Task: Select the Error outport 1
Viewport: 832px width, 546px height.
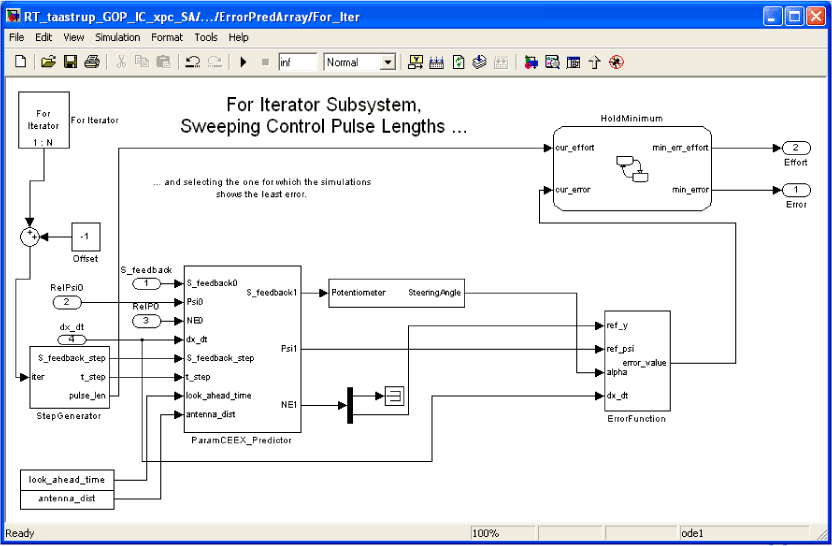Action: click(x=796, y=189)
